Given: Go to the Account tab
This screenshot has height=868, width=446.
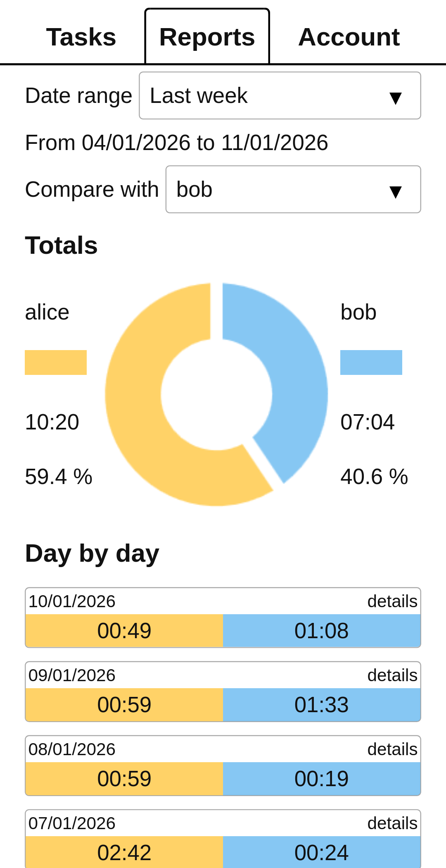Looking at the screenshot, I should pyautogui.click(x=349, y=37).
